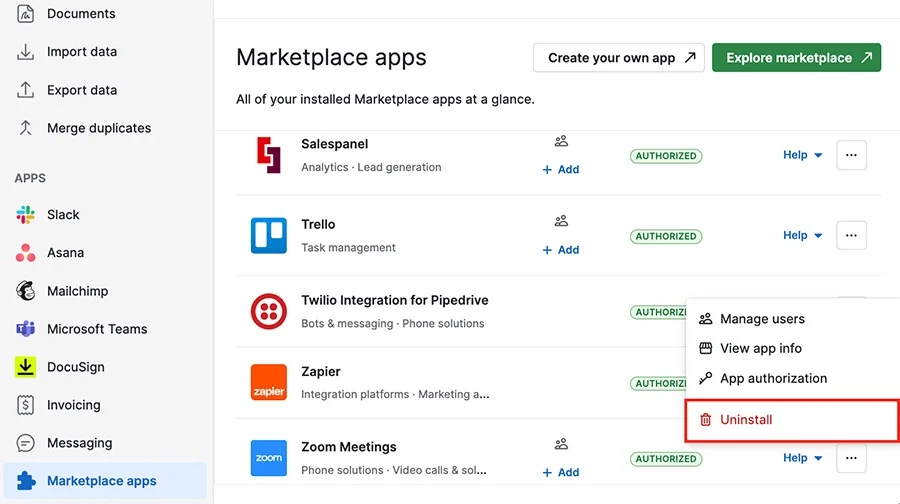Click the Salespanel app title
Viewport: 900px width, 504px height.
point(335,144)
